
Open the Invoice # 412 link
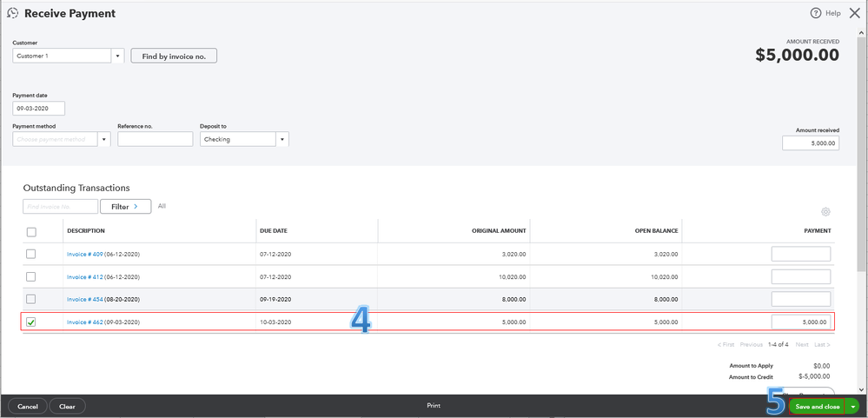tap(84, 277)
